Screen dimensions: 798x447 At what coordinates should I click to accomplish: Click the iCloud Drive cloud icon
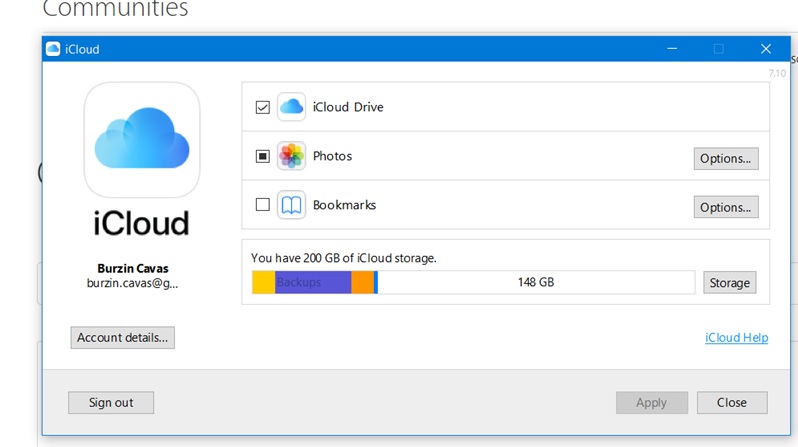[291, 107]
